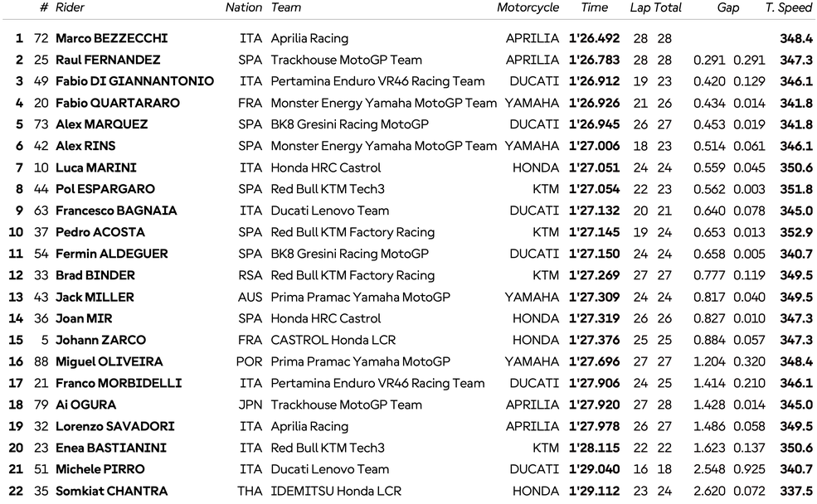Click the T. Speed column header
The image size is (817, 504).
click(x=788, y=7)
